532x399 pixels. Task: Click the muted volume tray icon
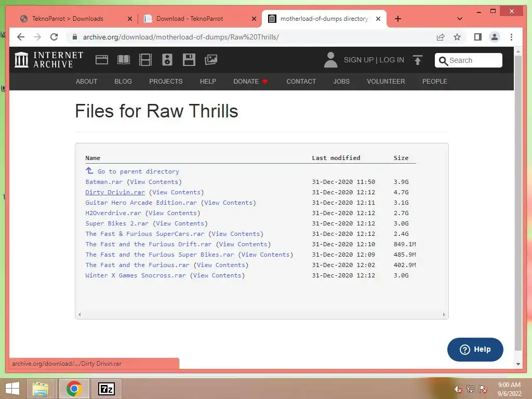(x=458, y=390)
